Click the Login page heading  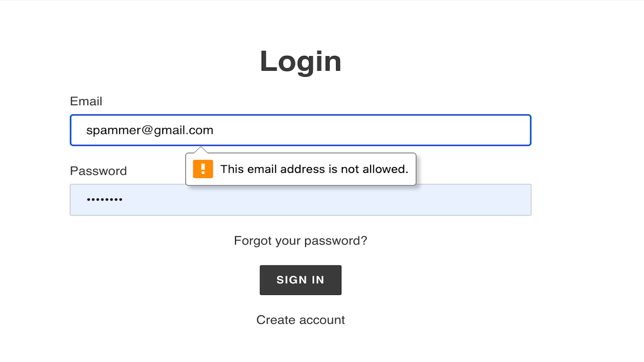click(300, 62)
